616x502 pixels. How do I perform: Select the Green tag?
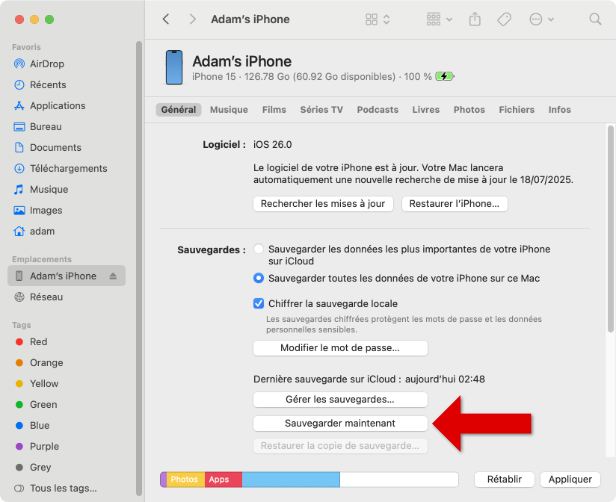pyautogui.click(x=43, y=405)
